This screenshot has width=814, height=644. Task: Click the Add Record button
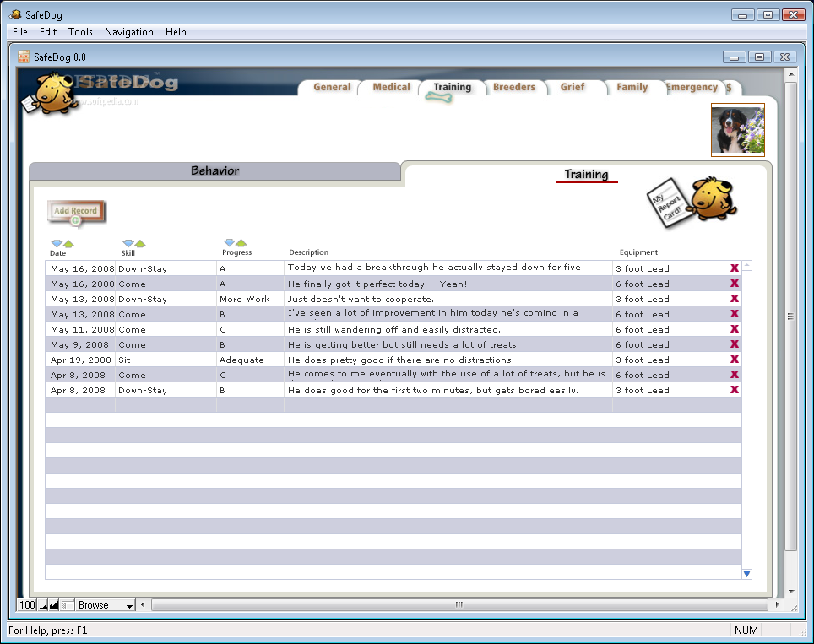tap(76, 212)
